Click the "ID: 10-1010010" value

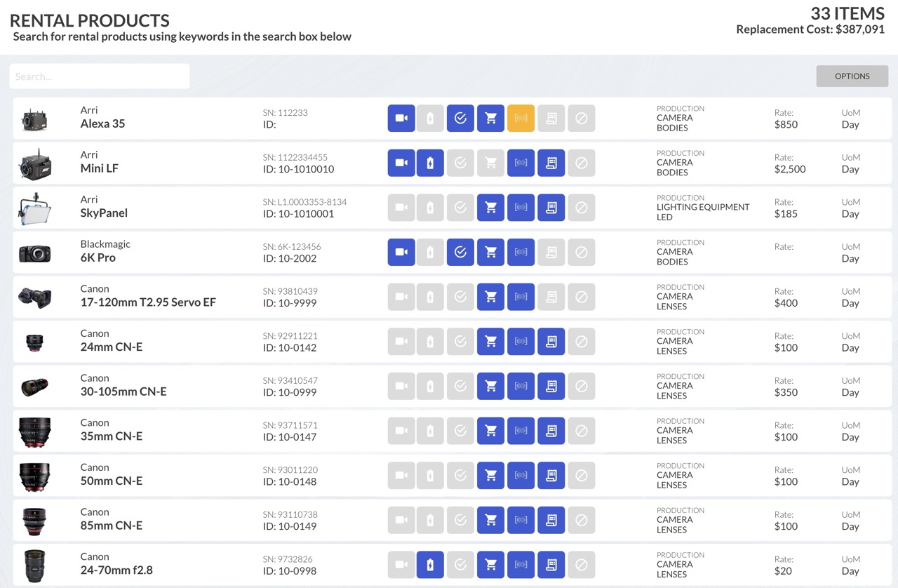298,169
